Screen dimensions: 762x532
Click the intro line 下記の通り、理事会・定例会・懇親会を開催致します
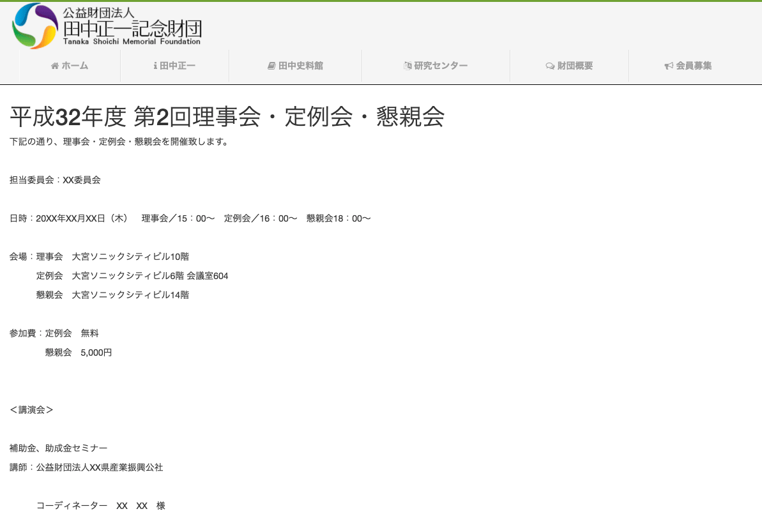119,142
